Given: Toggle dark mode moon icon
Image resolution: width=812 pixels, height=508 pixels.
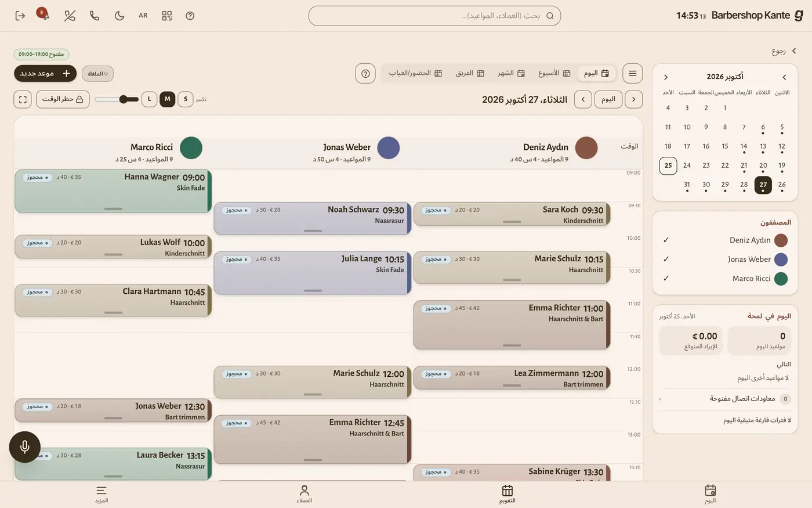Looking at the screenshot, I should point(119,16).
